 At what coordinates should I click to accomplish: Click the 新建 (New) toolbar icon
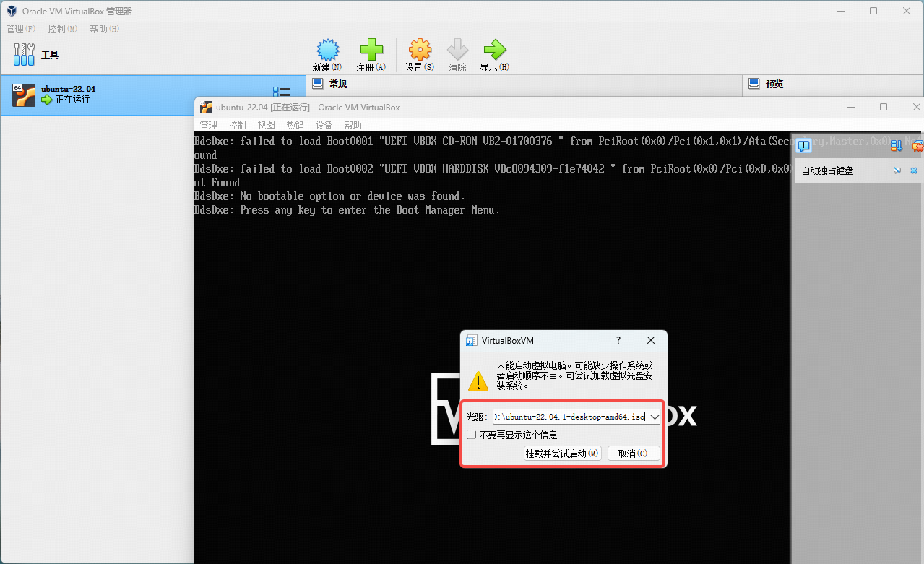coord(327,51)
